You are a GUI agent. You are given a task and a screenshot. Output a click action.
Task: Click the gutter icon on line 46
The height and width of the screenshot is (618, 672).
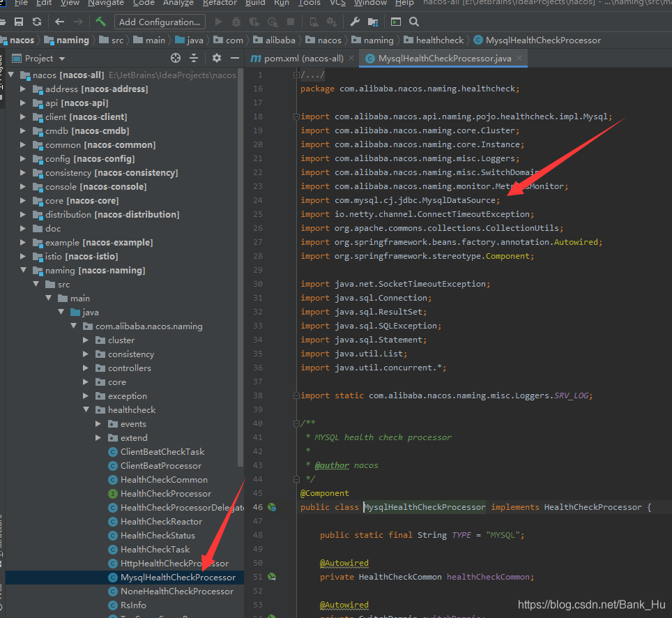(272, 507)
